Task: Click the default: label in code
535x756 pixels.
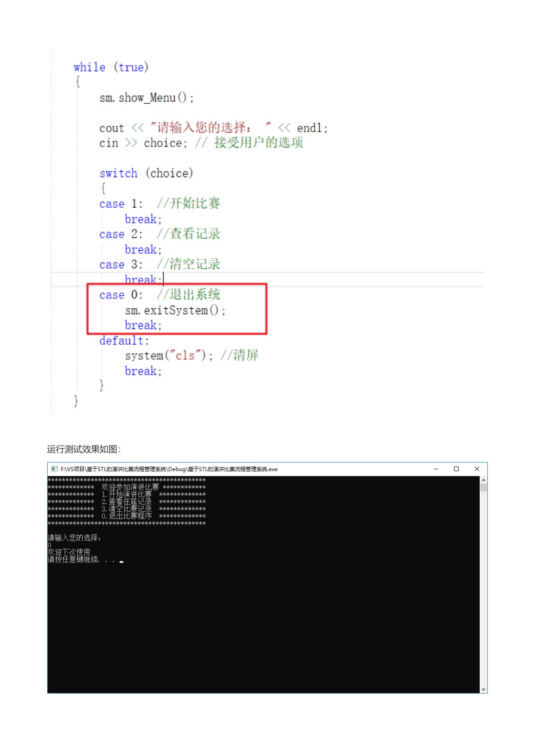Action: 124,341
